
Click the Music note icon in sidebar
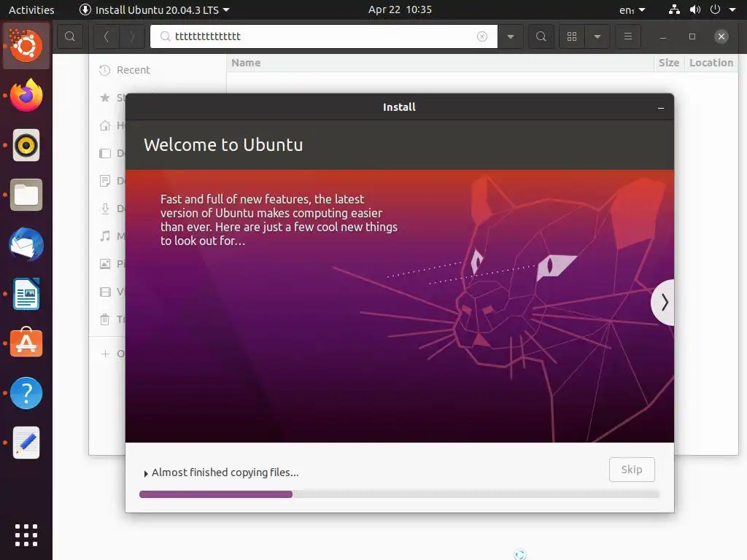pyautogui.click(x=105, y=236)
